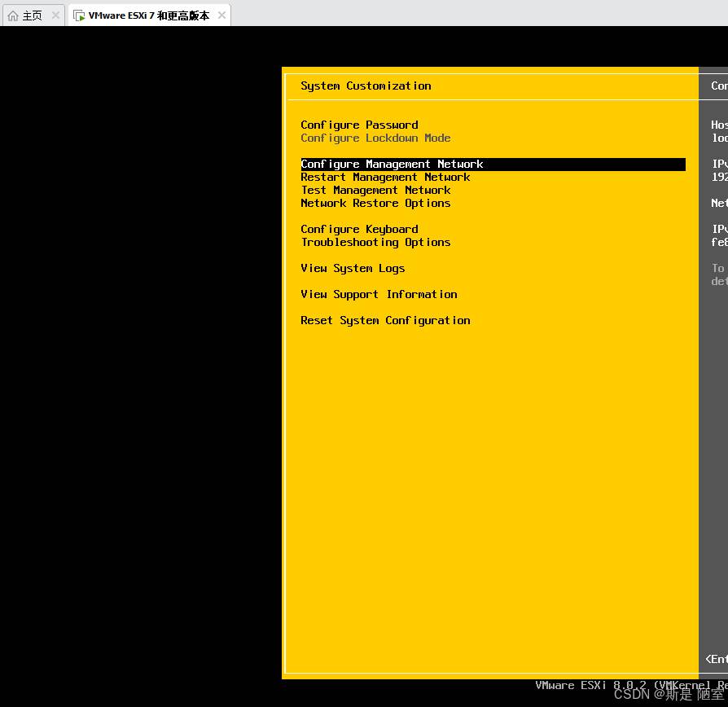Open Troubleshooting Options
This screenshot has width=728, height=707.
375,242
